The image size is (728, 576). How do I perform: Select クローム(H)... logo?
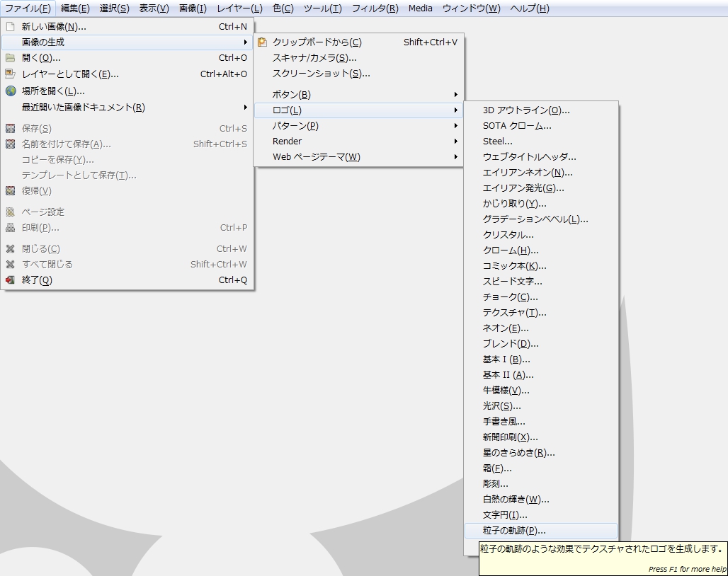coord(541,250)
